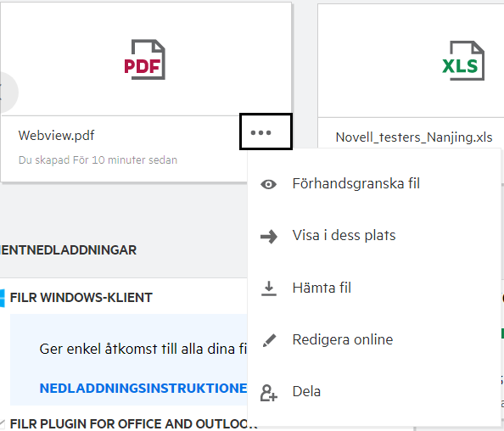This screenshot has width=504, height=431.
Task: Click the previous carousel arrow at left edge
Action: (x=7, y=92)
